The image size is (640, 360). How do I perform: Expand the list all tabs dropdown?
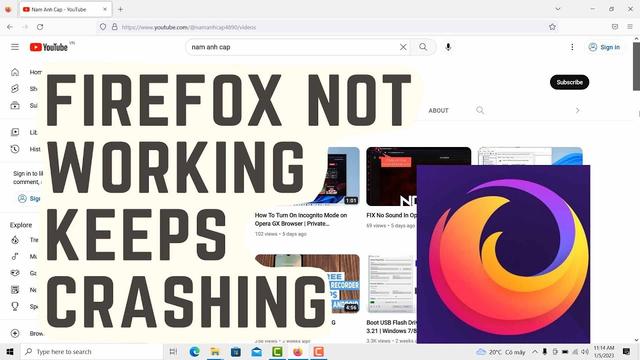point(558,9)
